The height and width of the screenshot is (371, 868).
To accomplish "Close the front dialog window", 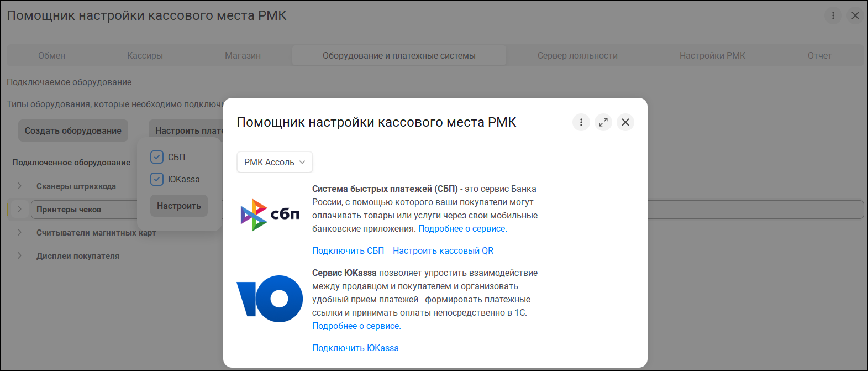I will point(625,122).
